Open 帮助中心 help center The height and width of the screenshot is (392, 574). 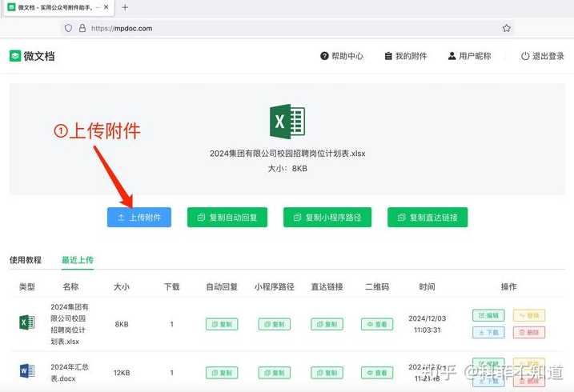pos(342,56)
